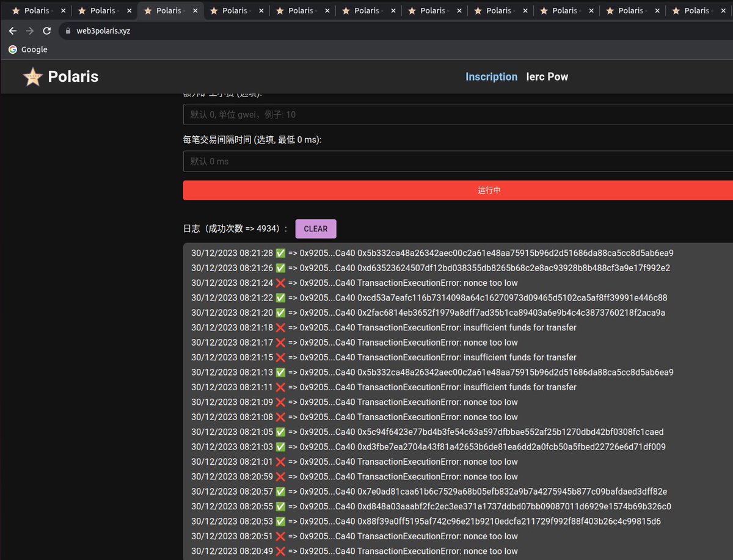
Task: Reload the web3polaris.xyz page
Action: coord(47,31)
